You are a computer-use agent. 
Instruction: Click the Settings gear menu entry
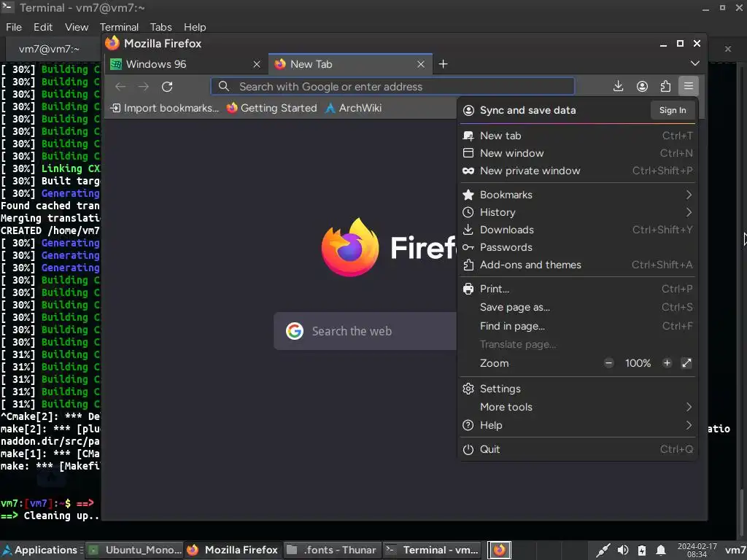578,389
